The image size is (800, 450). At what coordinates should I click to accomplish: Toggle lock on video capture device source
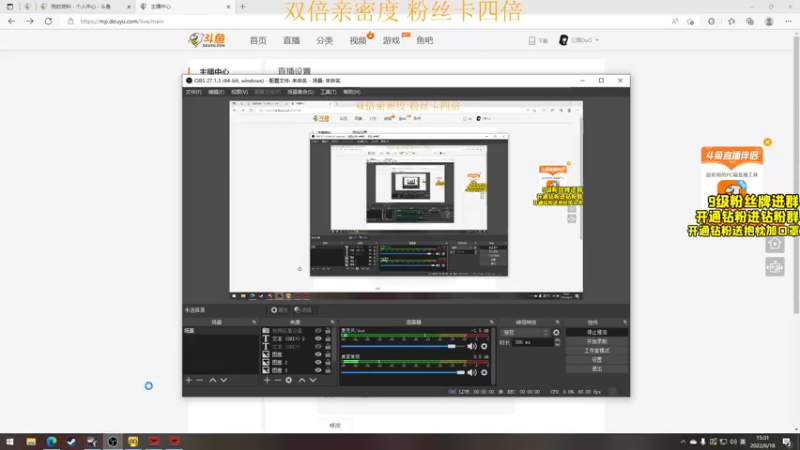(x=328, y=331)
